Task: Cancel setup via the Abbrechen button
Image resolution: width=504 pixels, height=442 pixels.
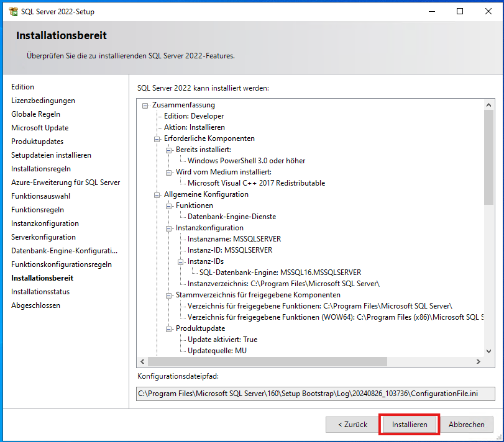Action: tap(467, 425)
